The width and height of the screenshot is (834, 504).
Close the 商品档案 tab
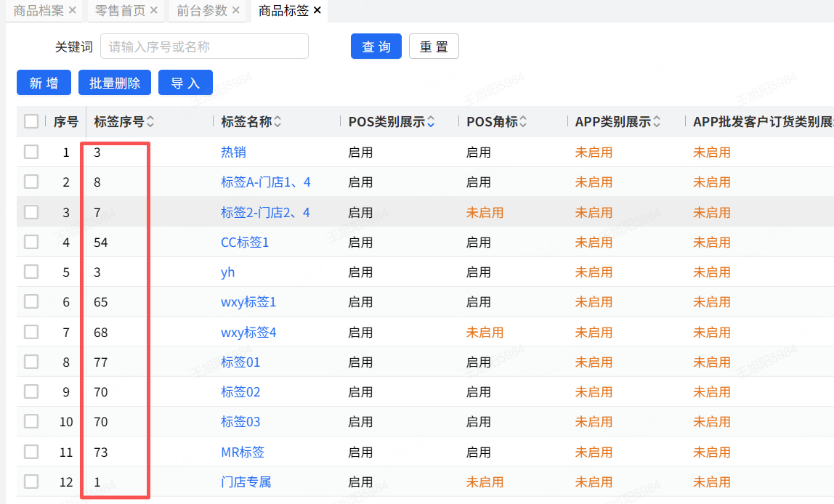tap(73, 10)
